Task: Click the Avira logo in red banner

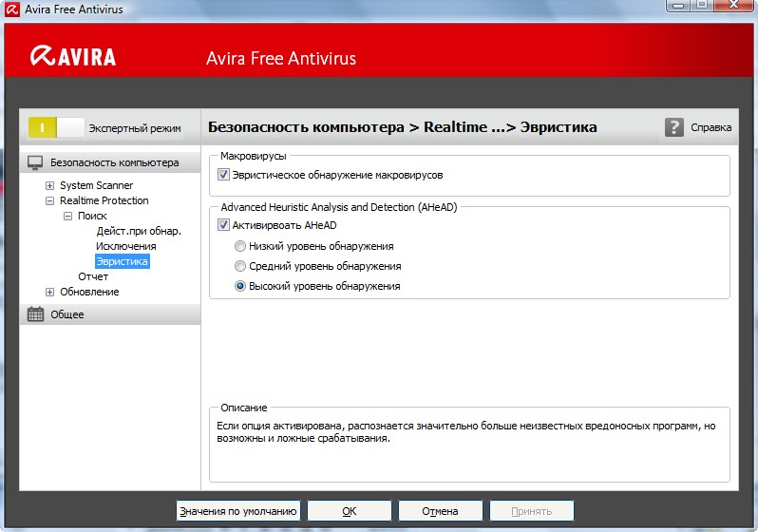Action: 73,56
